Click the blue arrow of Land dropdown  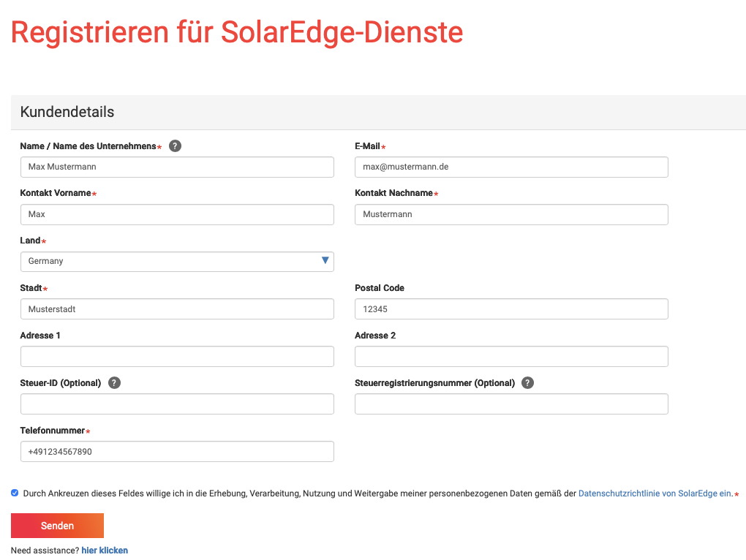click(x=325, y=261)
